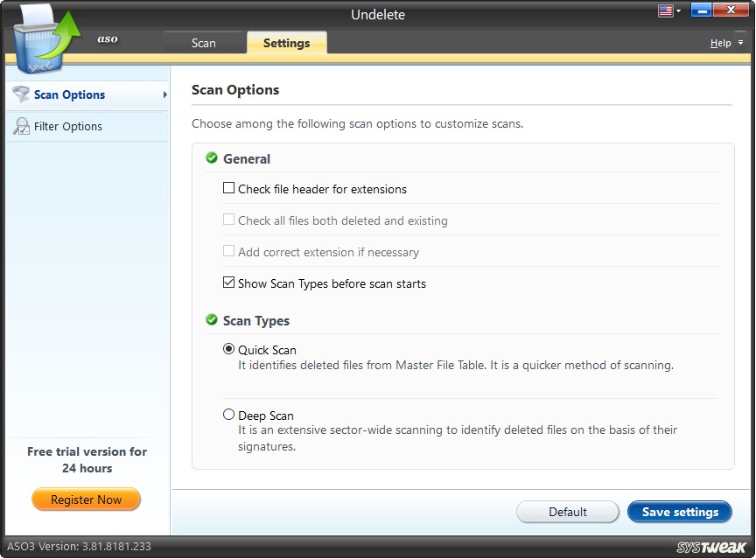Viewport: 756px width, 559px height.
Task: Open the Settings tab
Action: coord(286,41)
